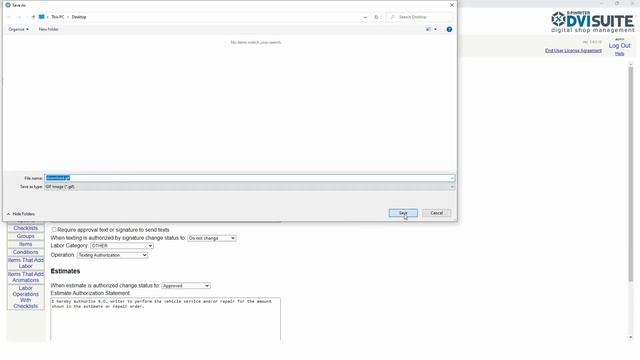Click the blue Help icon in dialog
The image size is (640, 360).
coord(449,29)
